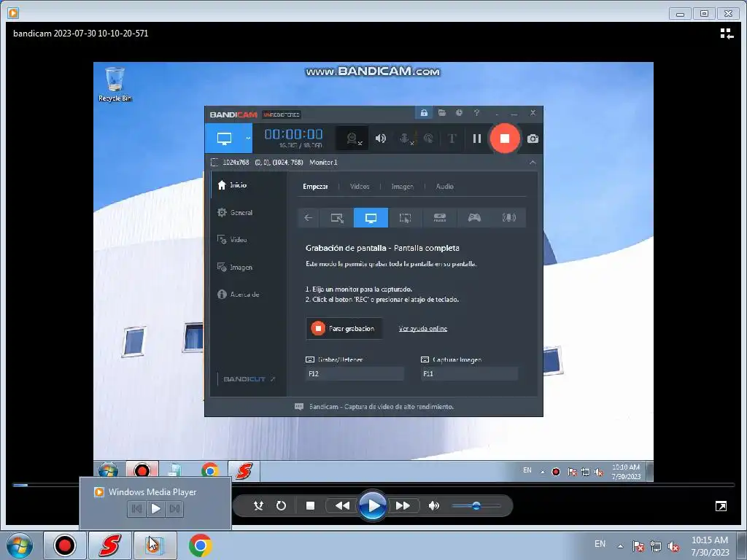Click the Windows Media Player taskbar button
747x560 pixels.
click(x=155, y=545)
